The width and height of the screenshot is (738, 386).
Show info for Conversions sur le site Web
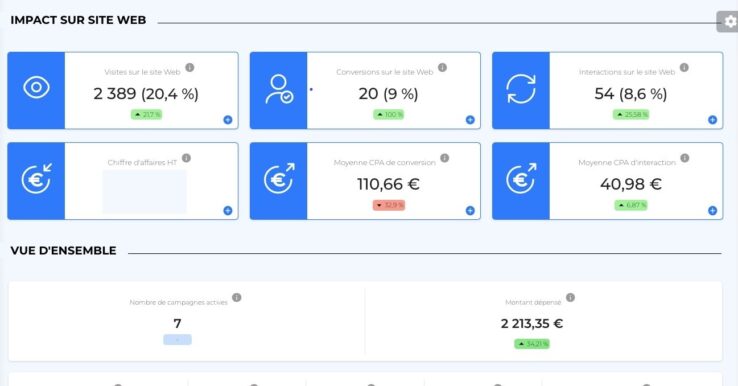pos(442,67)
